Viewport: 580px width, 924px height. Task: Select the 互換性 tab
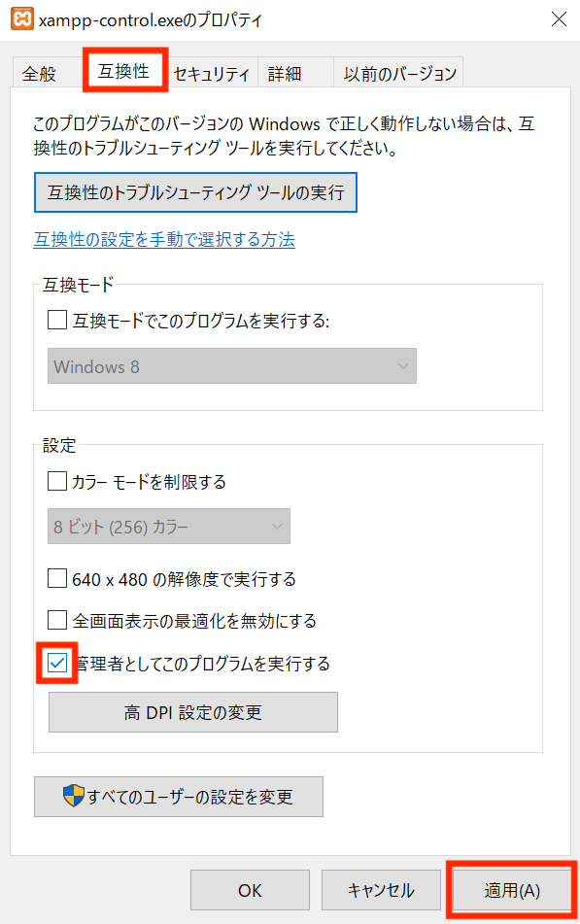click(x=124, y=71)
